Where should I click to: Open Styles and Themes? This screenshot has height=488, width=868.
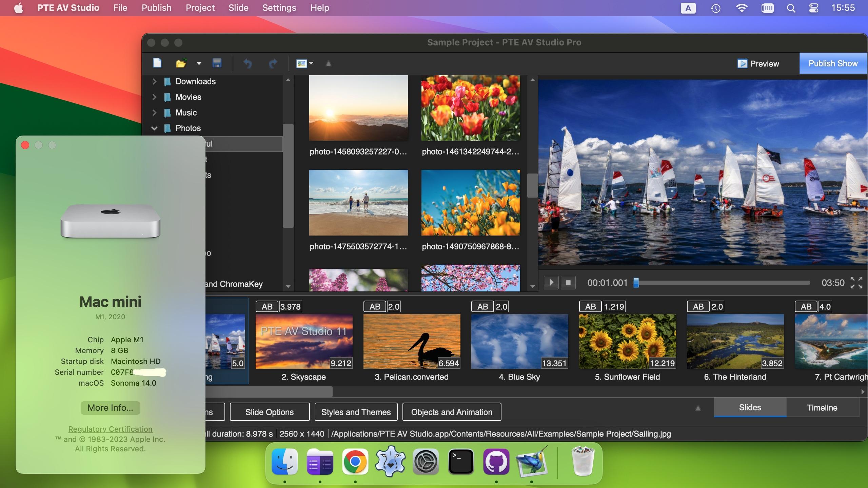tap(356, 412)
